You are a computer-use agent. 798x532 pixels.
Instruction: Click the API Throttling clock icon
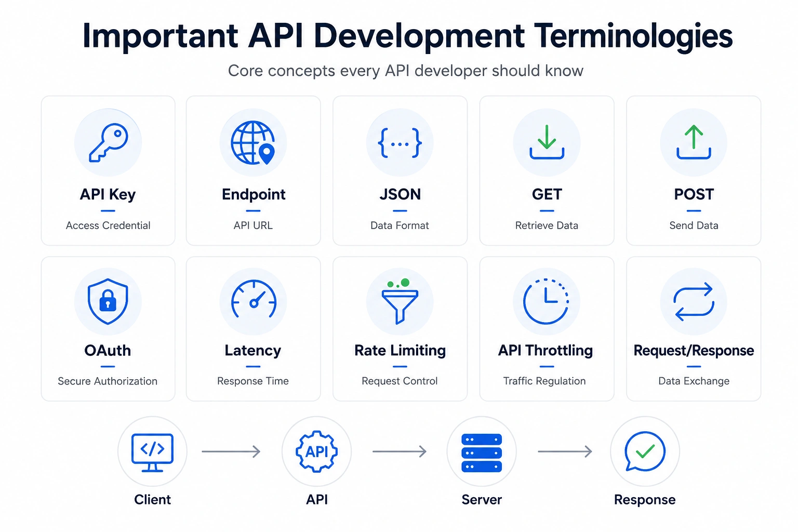pyautogui.click(x=546, y=301)
